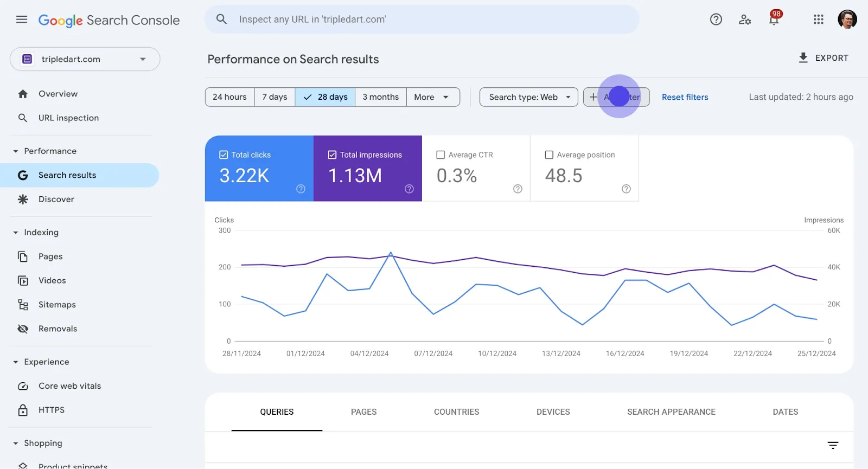Click the Removals hidden-eye icon

[x=23, y=329]
